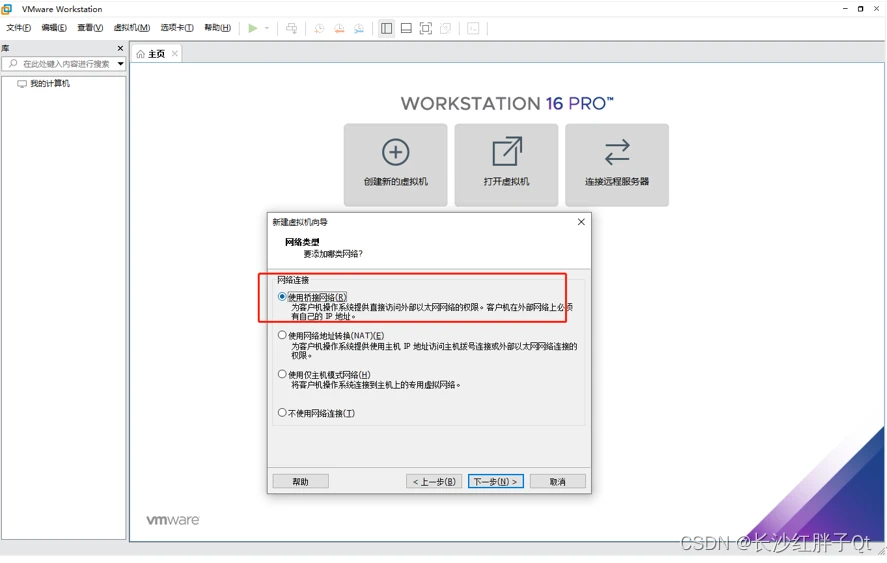Viewport: 887px width, 563px height.
Task: Click the take snapshot clock icon
Action: coord(319,28)
